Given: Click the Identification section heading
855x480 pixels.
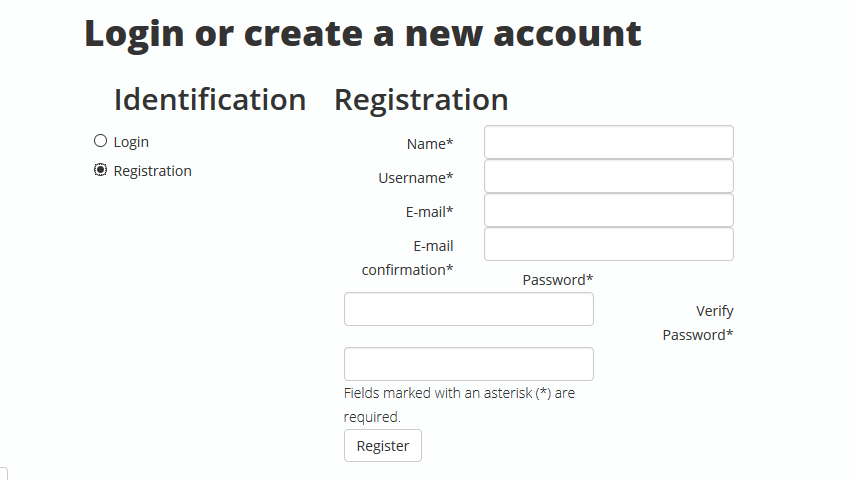Looking at the screenshot, I should (209, 100).
